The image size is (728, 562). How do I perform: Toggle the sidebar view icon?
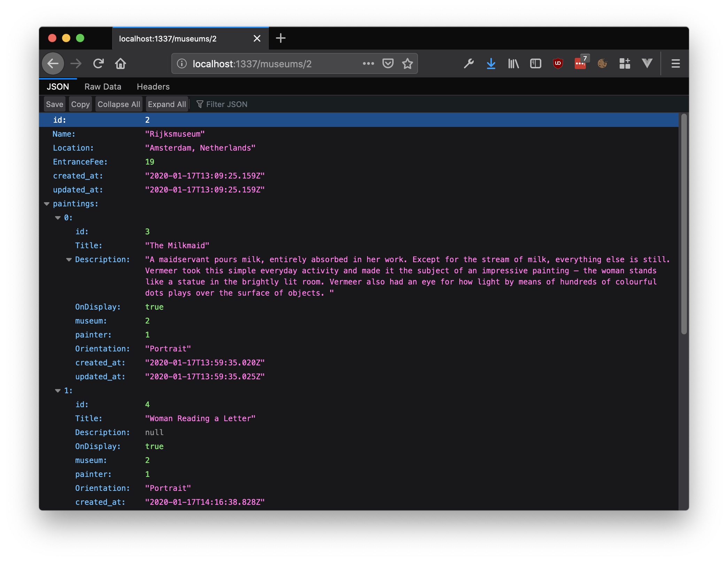[535, 63]
